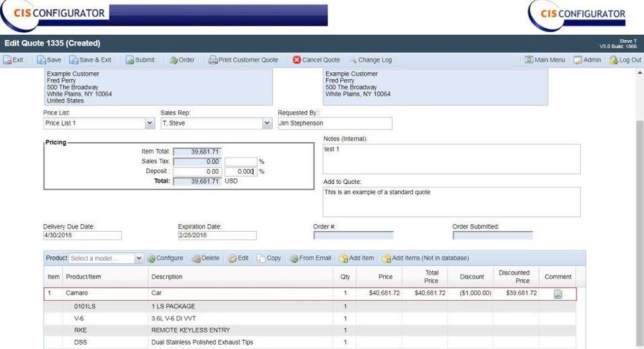644x349 pixels.
Task: Click the Item Total value field
Action: (198, 152)
